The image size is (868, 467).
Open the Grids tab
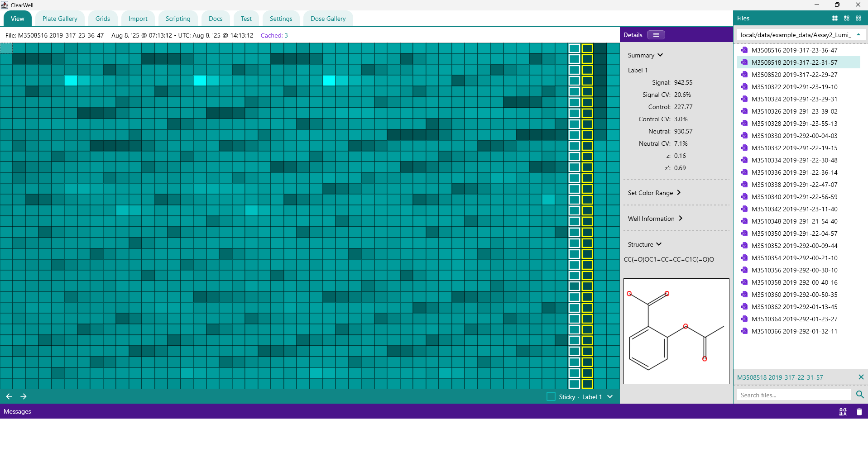pos(103,19)
